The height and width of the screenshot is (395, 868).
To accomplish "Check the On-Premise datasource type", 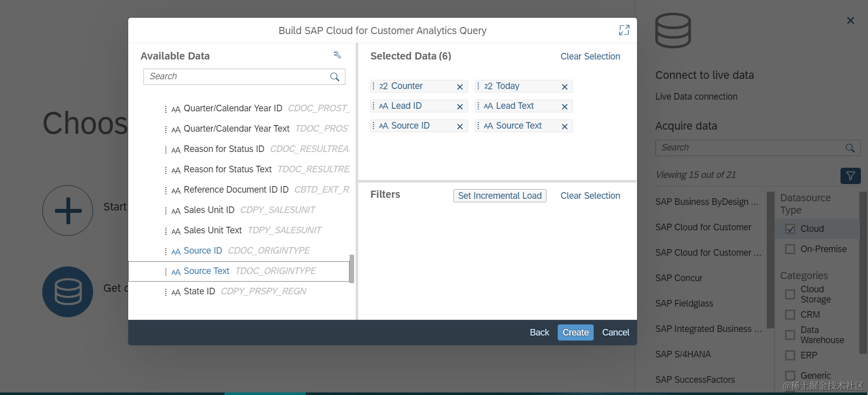I will (x=790, y=249).
